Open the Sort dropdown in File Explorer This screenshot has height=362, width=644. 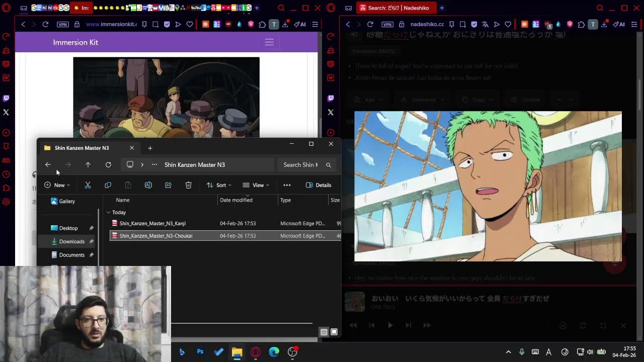click(x=219, y=185)
